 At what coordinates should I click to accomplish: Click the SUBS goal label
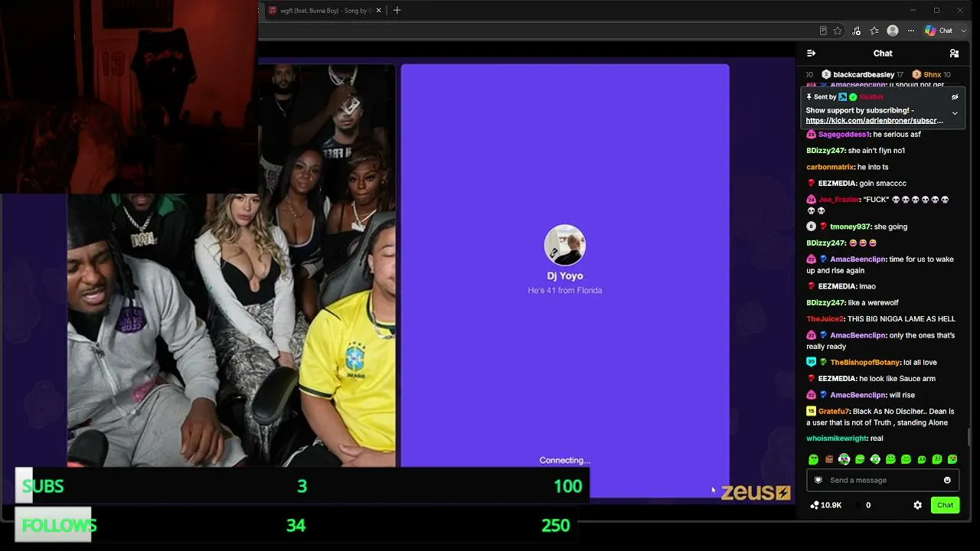point(43,487)
